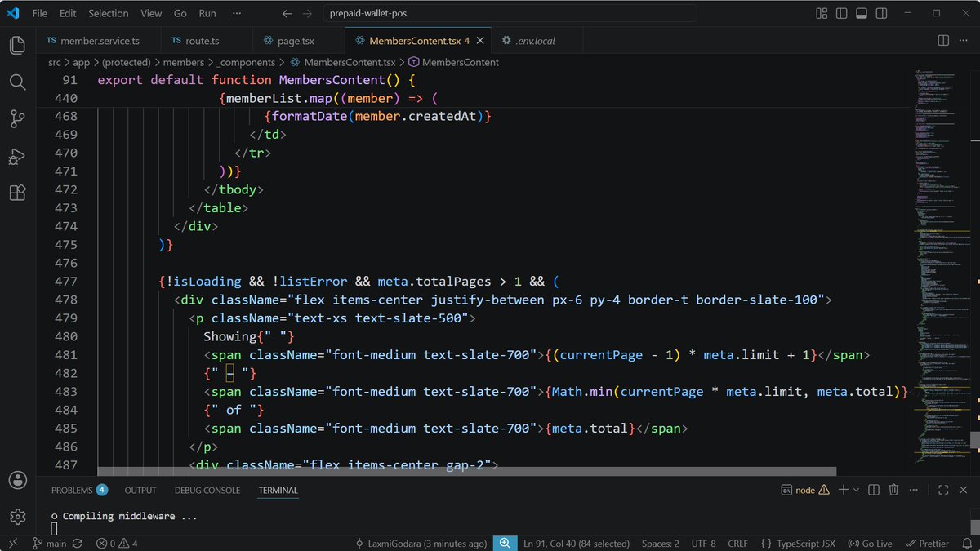Click the prepaid-wallet-pos command center search
This screenshot has width=980, height=551.
(x=510, y=13)
